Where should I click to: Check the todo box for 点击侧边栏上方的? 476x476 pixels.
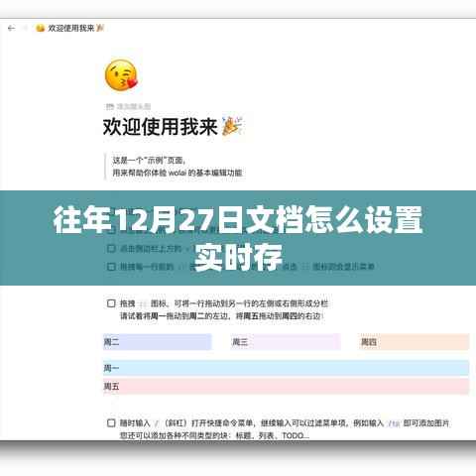(x=111, y=248)
